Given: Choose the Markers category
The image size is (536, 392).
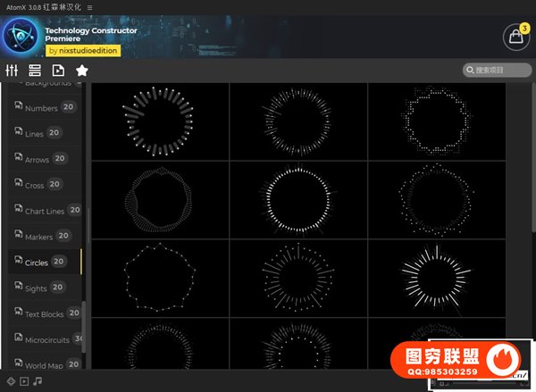Looking at the screenshot, I should pos(38,237).
